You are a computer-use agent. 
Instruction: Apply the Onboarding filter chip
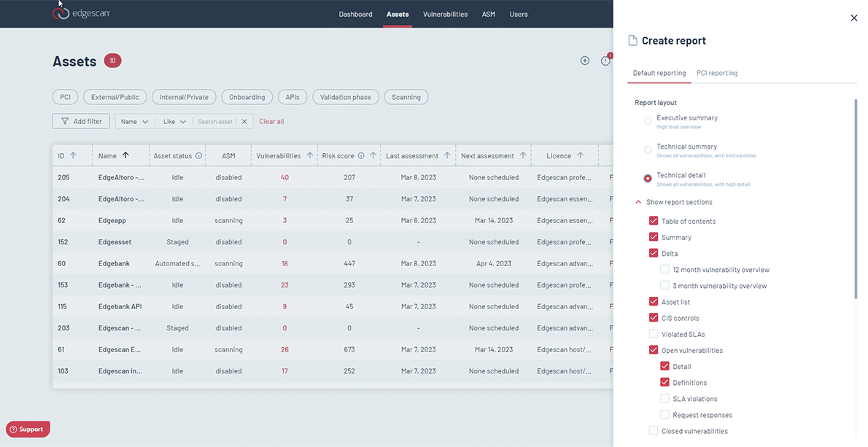[x=247, y=97]
